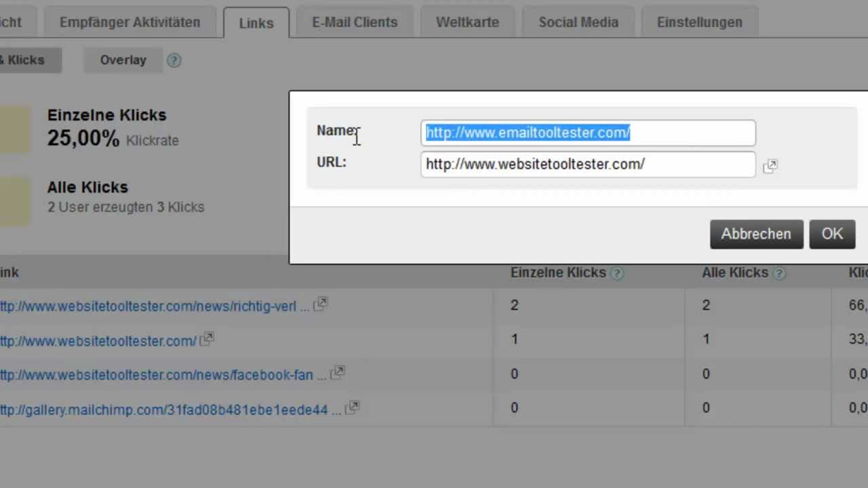Image resolution: width=868 pixels, height=488 pixels.
Task: Click Einzelne Klicks value 0 in facebook-fan row
Action: (x=514, y=373)
